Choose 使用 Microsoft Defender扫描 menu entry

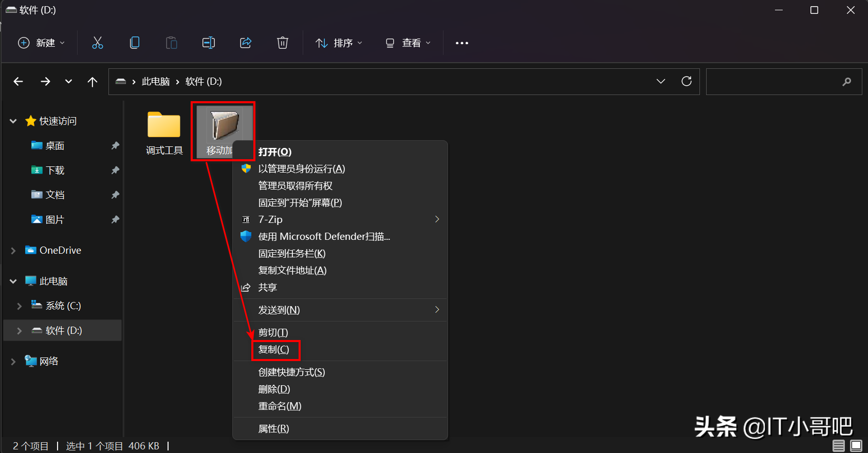click(340, 236)
